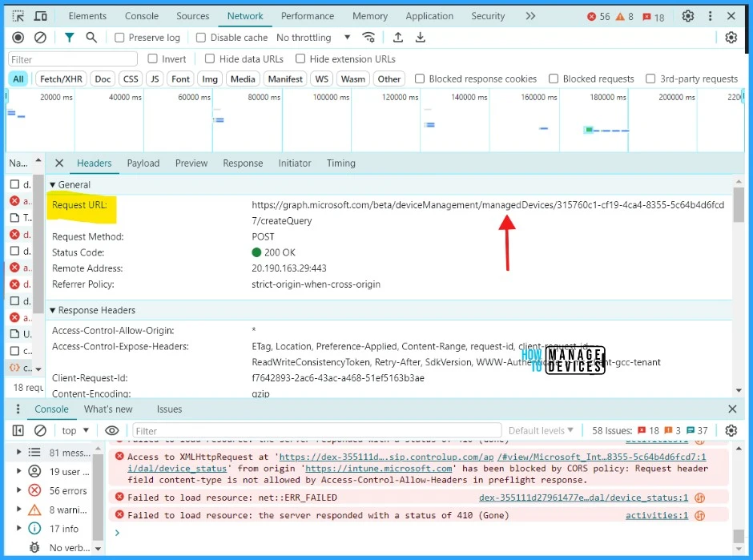Expand the 19 user messages group
The height and width of the screenshot is (560, 753).
(x=18, y=471)
